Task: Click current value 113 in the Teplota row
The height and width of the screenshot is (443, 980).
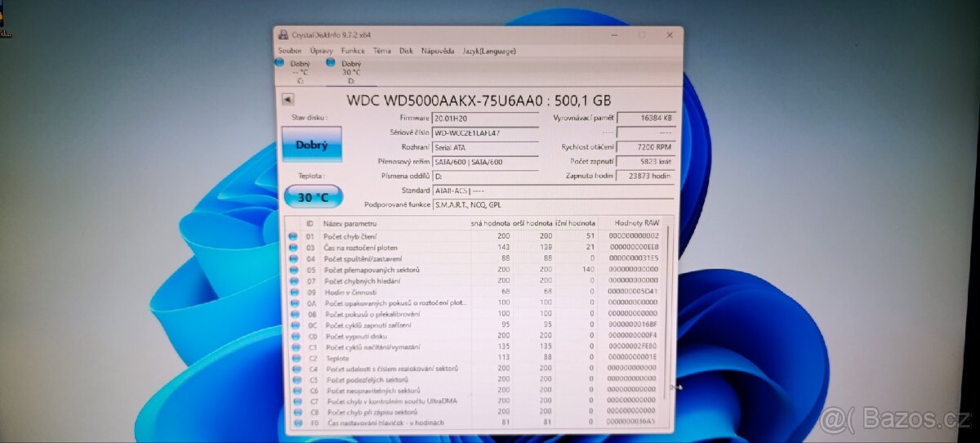Action: coord(503,357)
